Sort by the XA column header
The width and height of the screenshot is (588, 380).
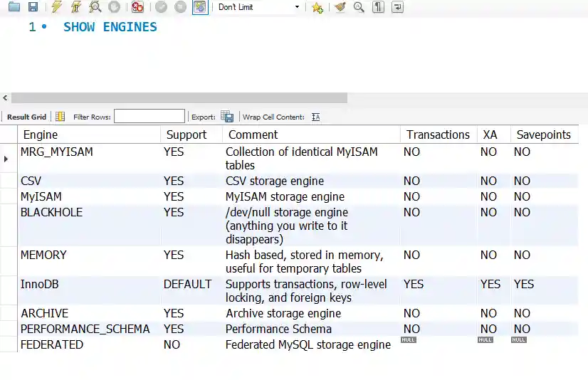(493, 134)
